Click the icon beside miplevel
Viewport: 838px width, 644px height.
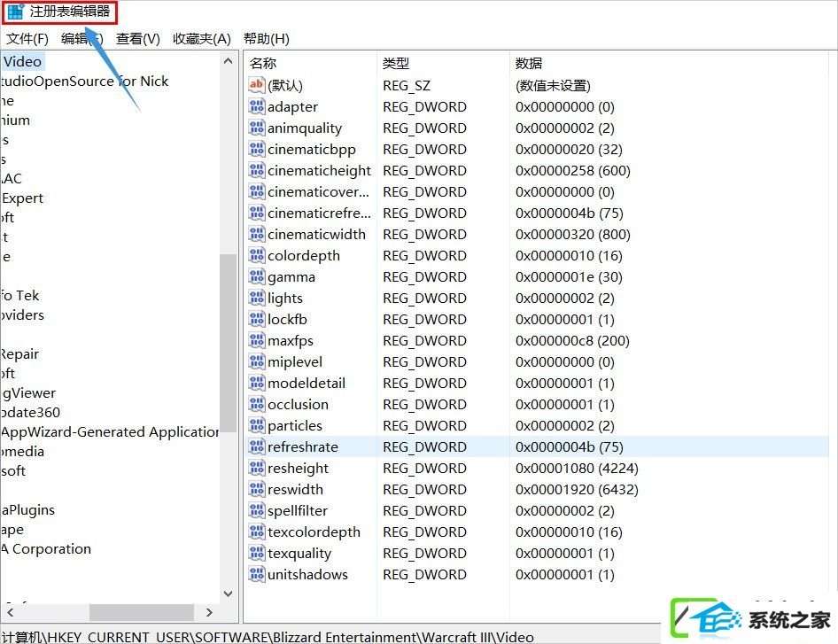click(x=257, y=361)
